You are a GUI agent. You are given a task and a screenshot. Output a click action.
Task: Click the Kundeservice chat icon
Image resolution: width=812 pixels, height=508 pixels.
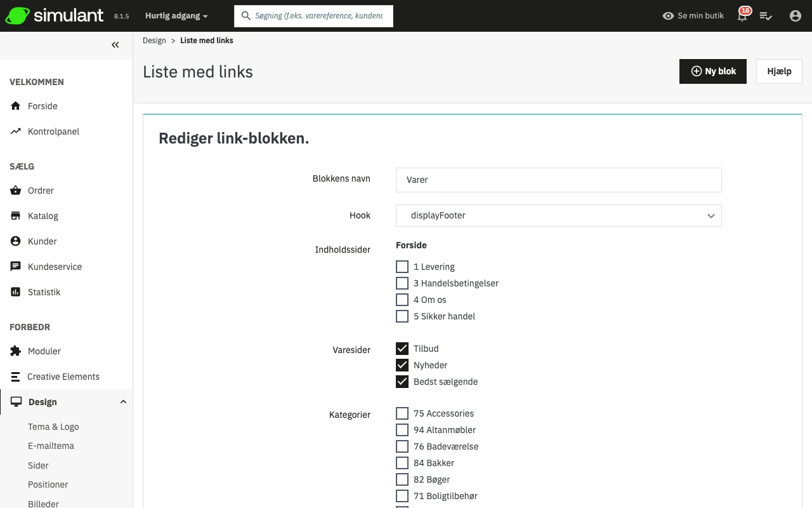click(16, 267)
